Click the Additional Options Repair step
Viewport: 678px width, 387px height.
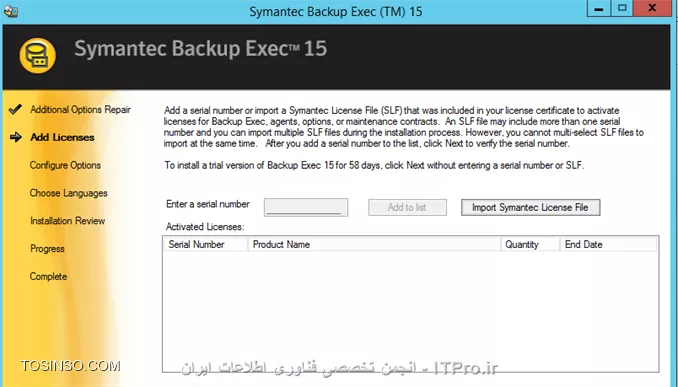[80, 109]
